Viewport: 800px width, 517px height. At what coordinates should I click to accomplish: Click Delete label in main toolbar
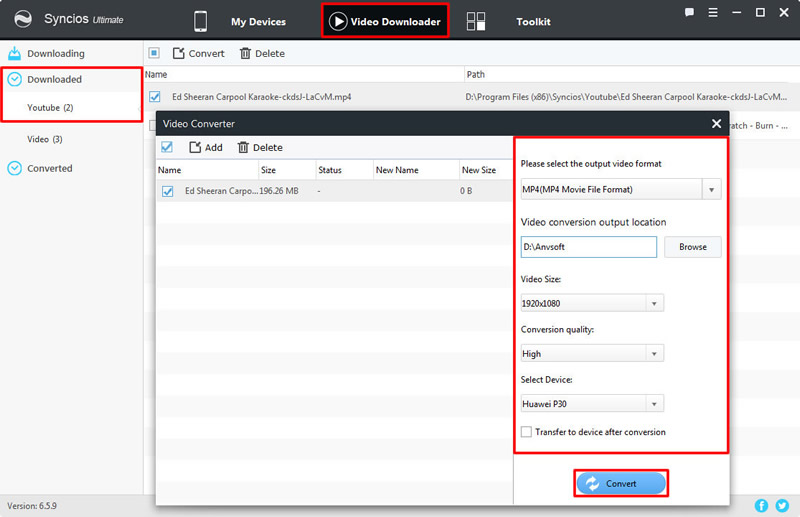click(270, 53)
